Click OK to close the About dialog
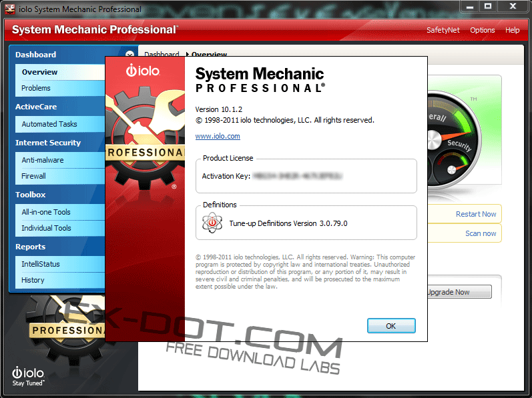 391,326
